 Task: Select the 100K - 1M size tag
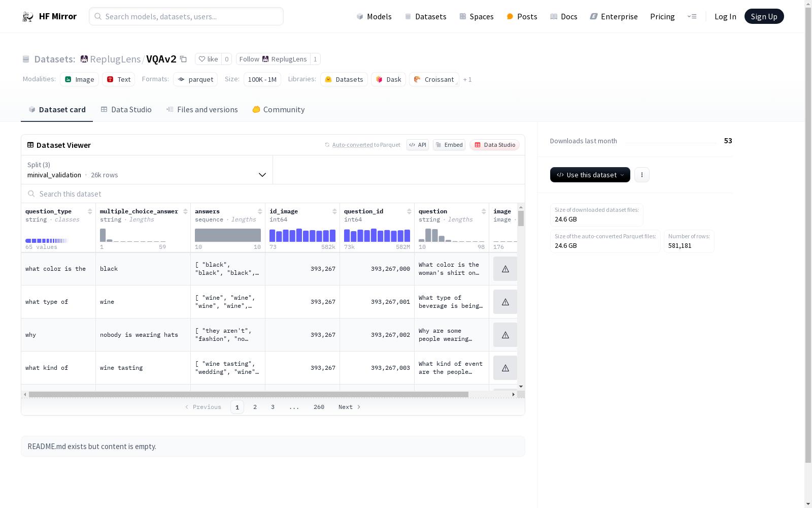click(x=262, y=79)
